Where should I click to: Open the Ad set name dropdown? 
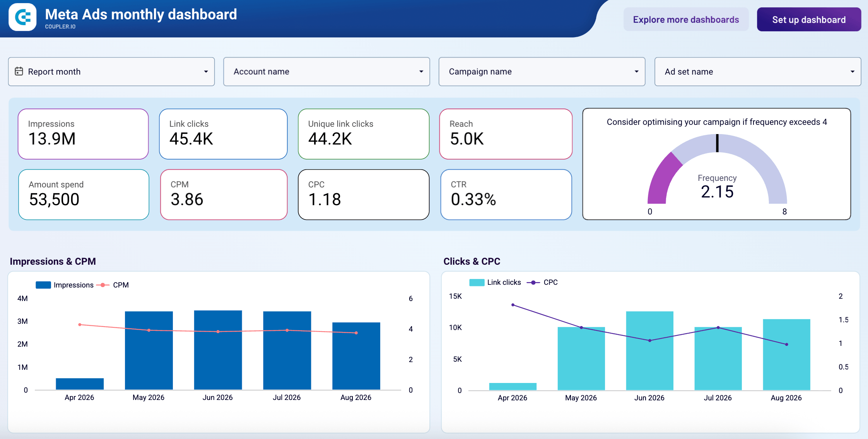[757, 71]
